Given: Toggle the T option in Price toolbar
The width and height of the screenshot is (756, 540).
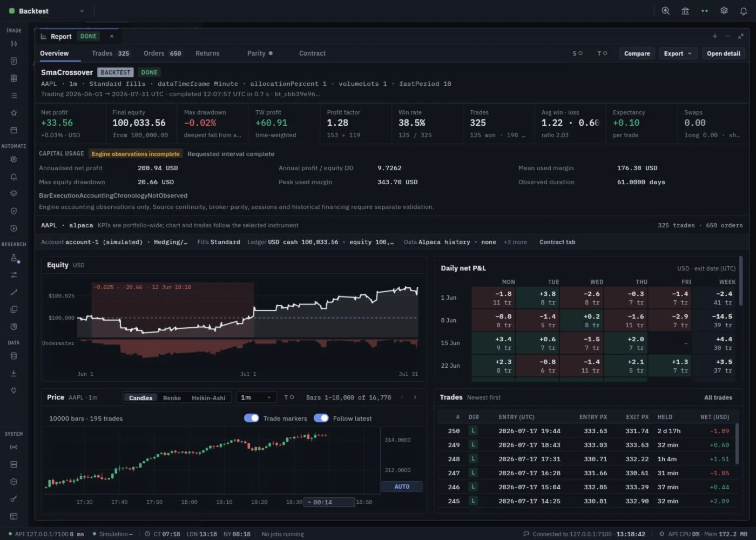Looking at the screenshot, I should (289, 397).
